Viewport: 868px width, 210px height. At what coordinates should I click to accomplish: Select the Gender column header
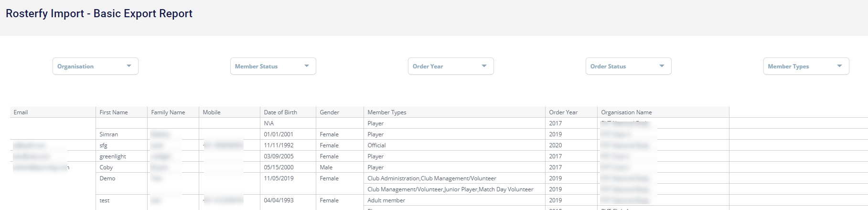[x=330, y=112]
